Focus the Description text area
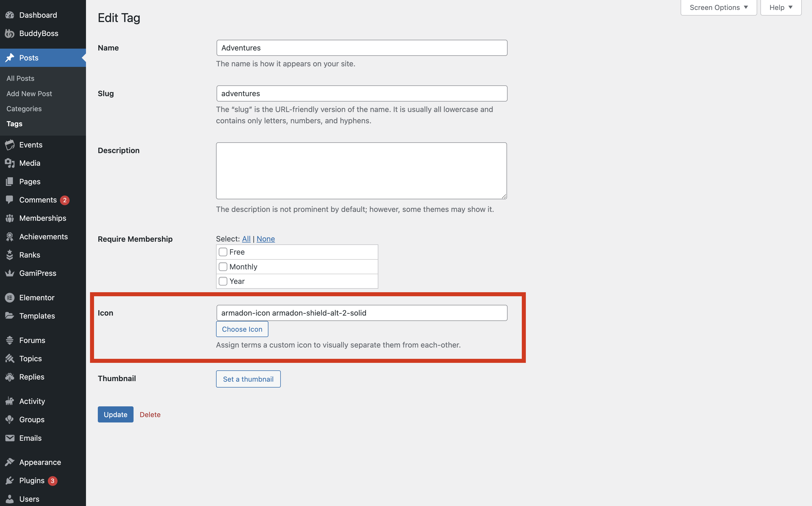Image resolution: width=812 pixels, height=506 pixels. (361, 171)
